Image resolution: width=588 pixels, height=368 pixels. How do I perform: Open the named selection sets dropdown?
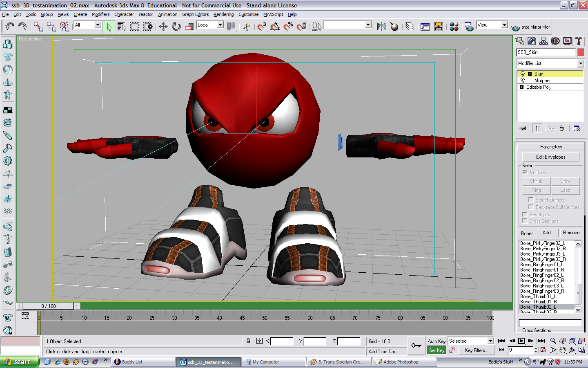click(368, 25)
